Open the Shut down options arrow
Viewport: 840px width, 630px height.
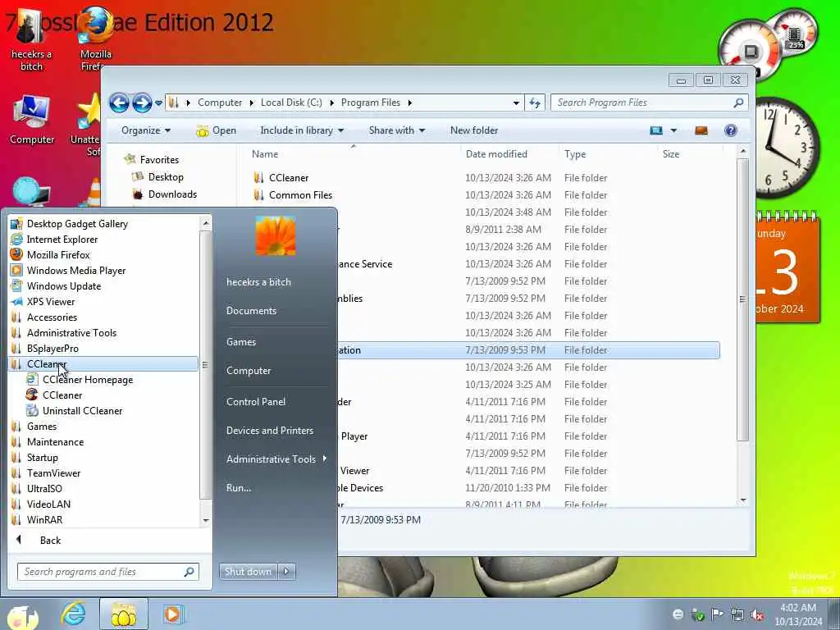tap(286, 572)
